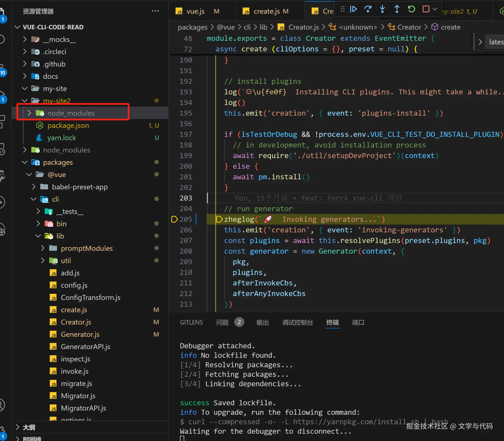This screenshot has height=441, width=504.
Task: Click the debug Continue button
Action: (x=353, y=9)
